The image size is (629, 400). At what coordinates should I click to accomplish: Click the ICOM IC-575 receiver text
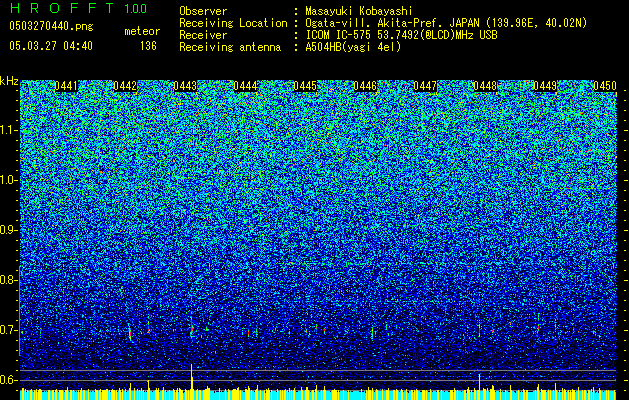click(401, 35)
